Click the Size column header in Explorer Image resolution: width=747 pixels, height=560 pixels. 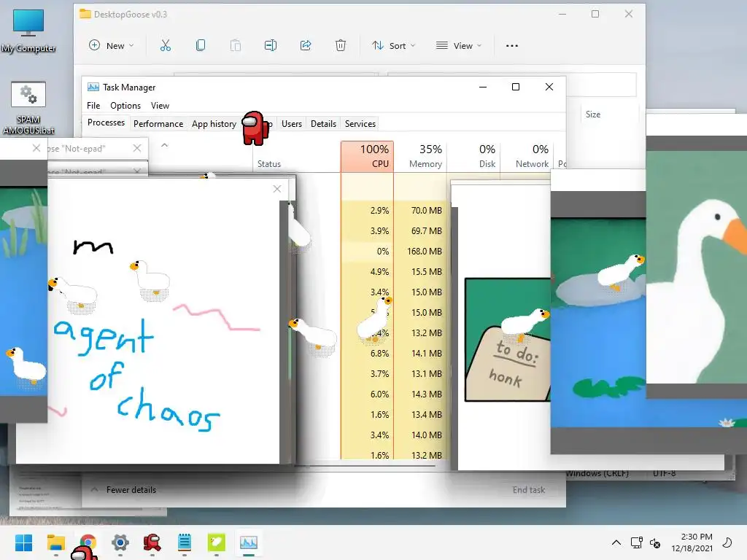pos(592,114)
